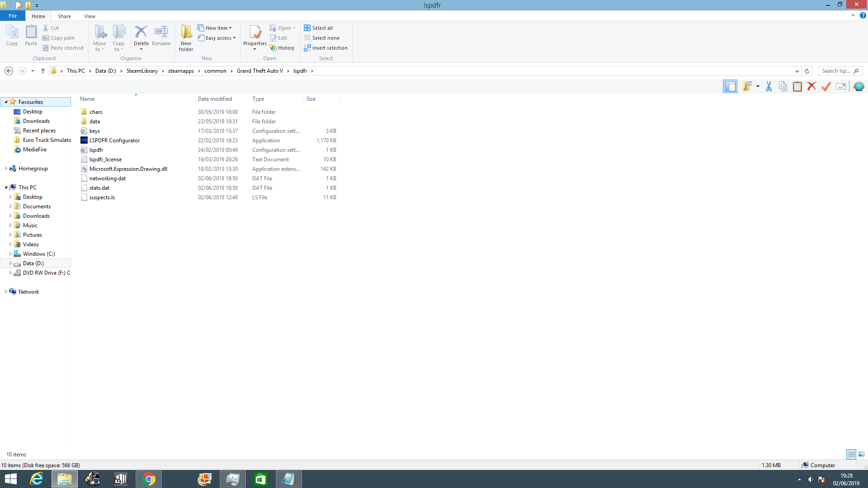
Task: Click the Search lspdfr input field
Action: click(835, 71)
